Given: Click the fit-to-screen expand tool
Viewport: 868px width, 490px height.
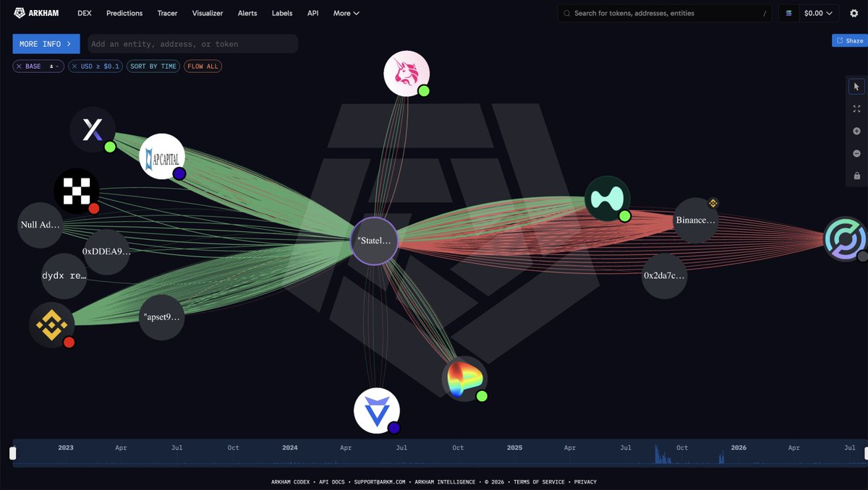Looking at the screenshot, I should [x=857, y=109].
